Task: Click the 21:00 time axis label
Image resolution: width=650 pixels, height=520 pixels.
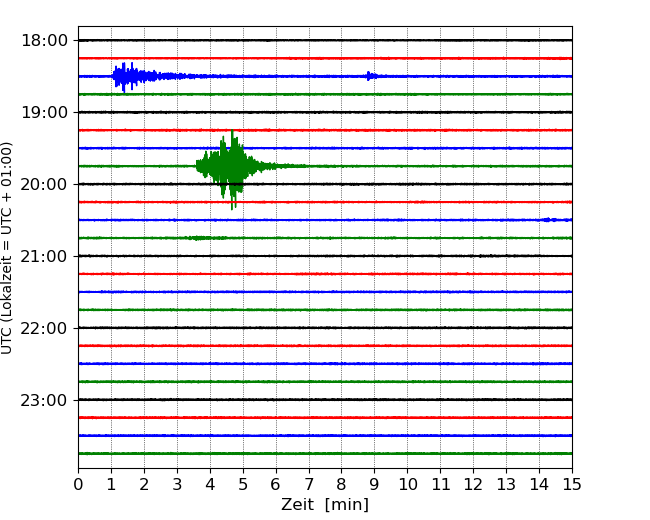Action: click(44, 256)
